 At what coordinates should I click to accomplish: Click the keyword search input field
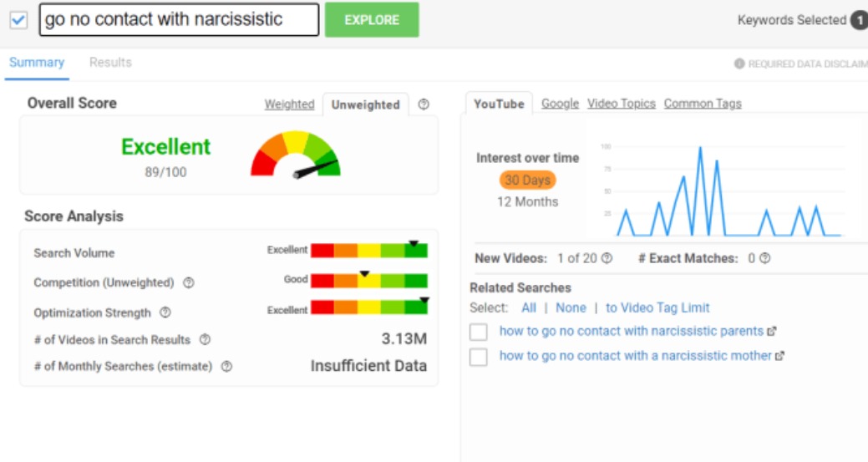(x=179, y=19)
